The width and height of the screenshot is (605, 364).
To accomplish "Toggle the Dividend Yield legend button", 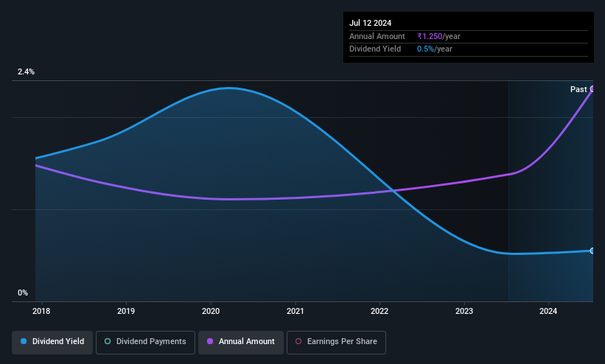I will pyautogui.click(x=52, y=342).
